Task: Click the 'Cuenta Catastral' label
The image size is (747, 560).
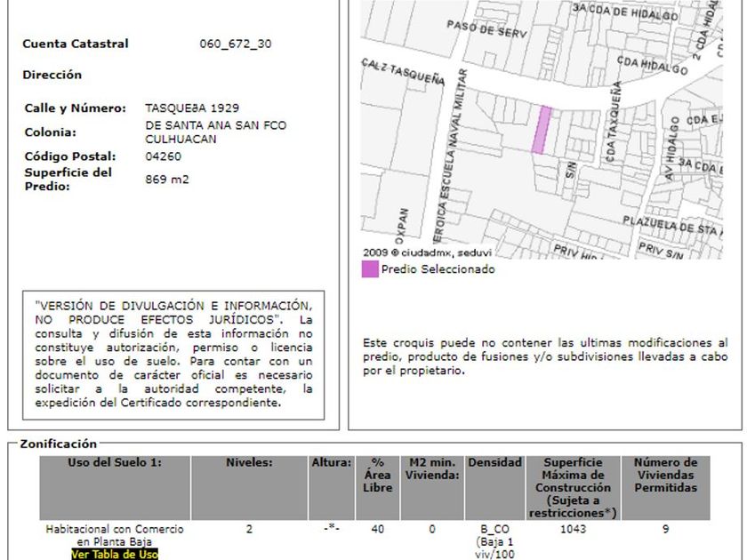Action: [76, 44]
